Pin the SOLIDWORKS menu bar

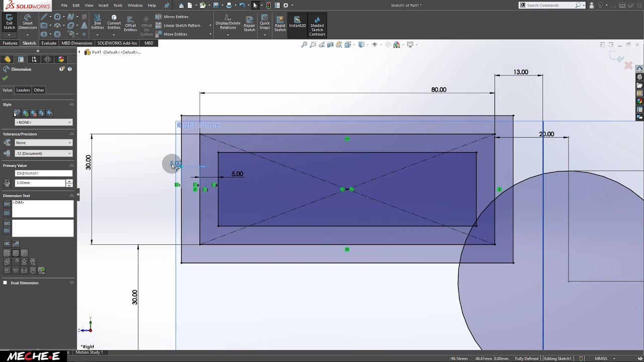[167, 6]
